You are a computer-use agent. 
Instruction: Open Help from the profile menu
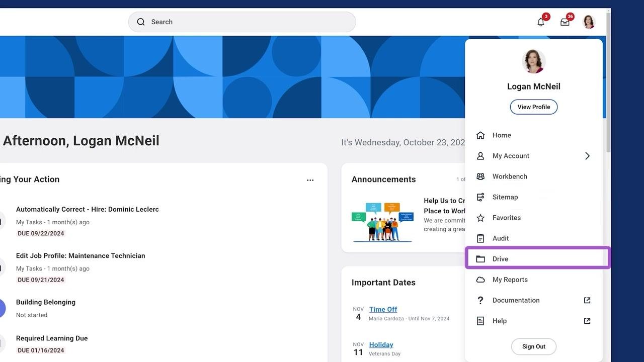coord(534,321)
